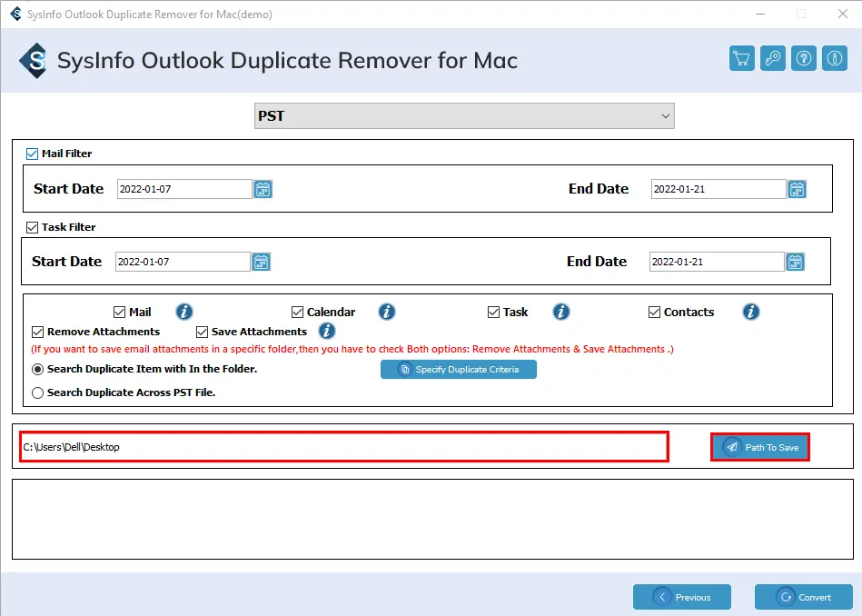This screenshot has height=616, width=862.
Task: Click info icon next to Task option
Action: (560, 312)
